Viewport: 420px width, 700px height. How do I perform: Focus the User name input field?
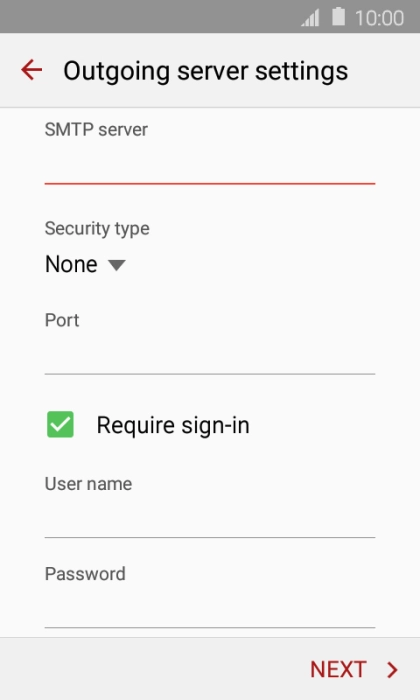pyautogui.click(x=210, y=519)
